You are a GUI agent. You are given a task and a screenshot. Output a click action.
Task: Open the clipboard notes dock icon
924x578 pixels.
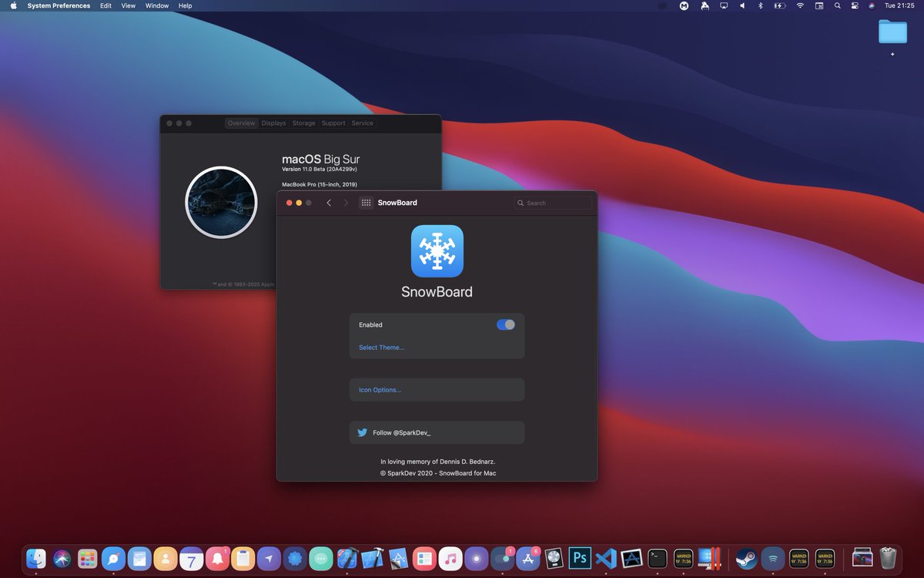pyautogui.click(x=243, y=558)
